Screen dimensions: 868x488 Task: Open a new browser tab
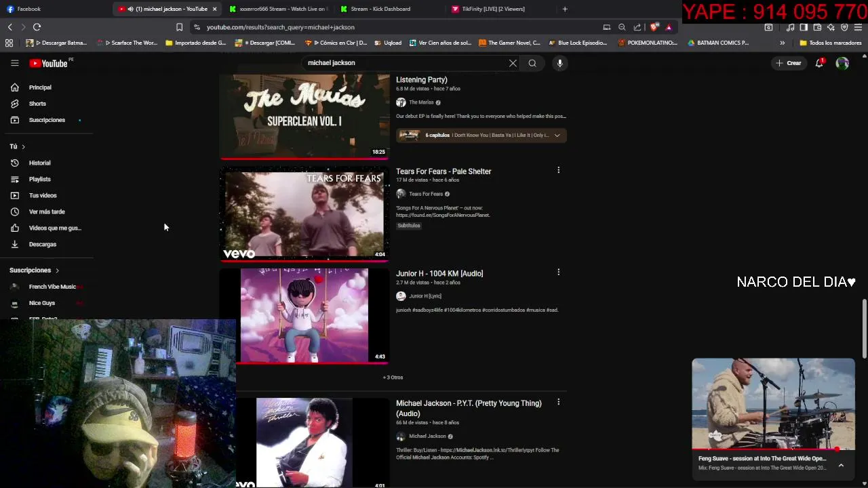[x=565, y=9]
